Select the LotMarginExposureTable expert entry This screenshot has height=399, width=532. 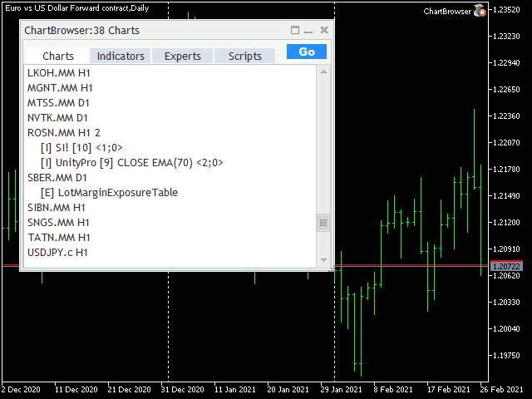[x=170, y=192]
